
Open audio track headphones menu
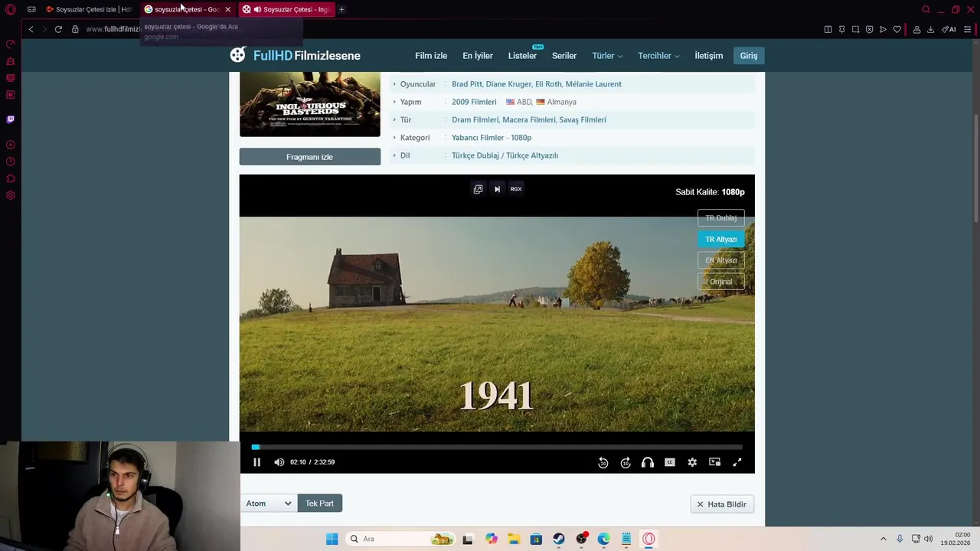648,462
